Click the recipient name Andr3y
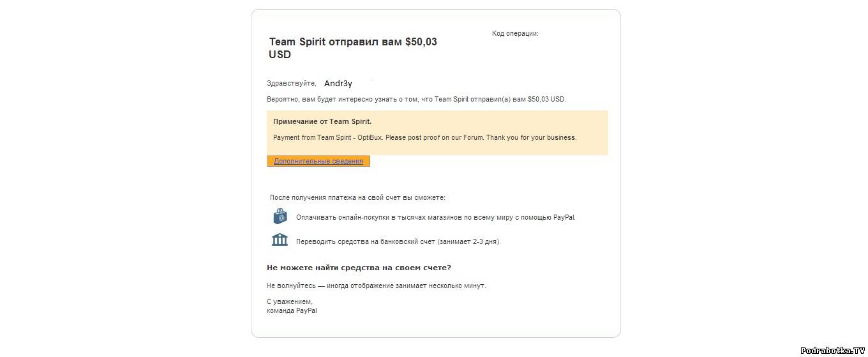Image resolution: width=868 pixels, height=357 pixels. (338, 84)
